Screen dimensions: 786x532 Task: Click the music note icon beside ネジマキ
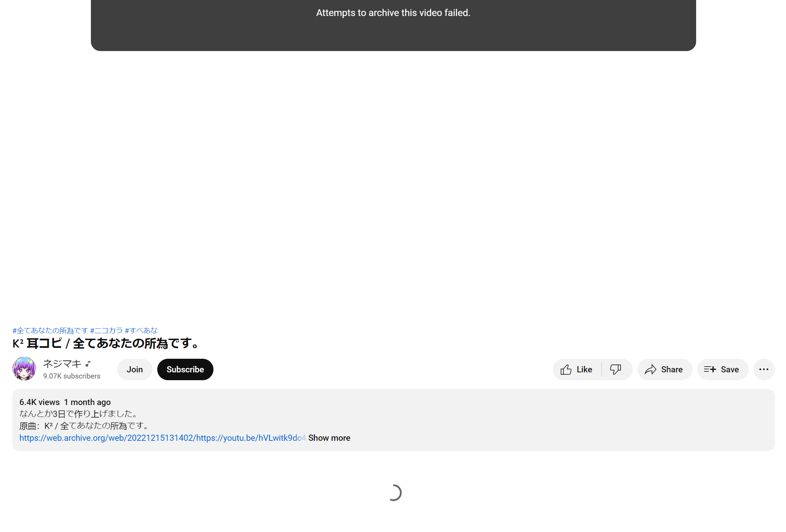(x=88, y=364)
